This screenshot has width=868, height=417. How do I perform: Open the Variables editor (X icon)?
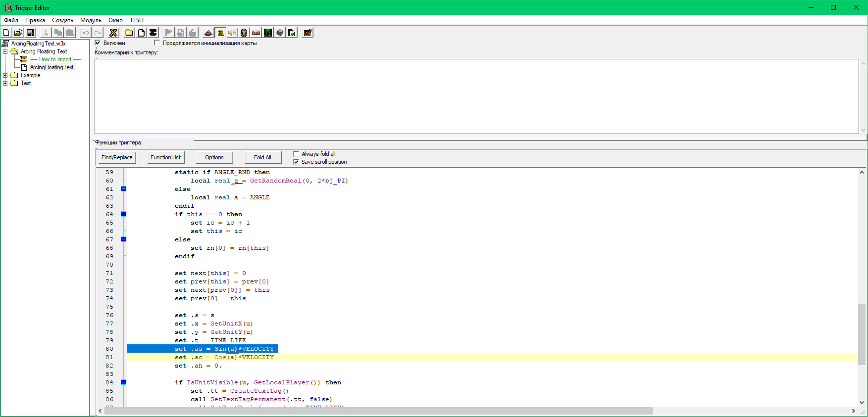point(113,33)
